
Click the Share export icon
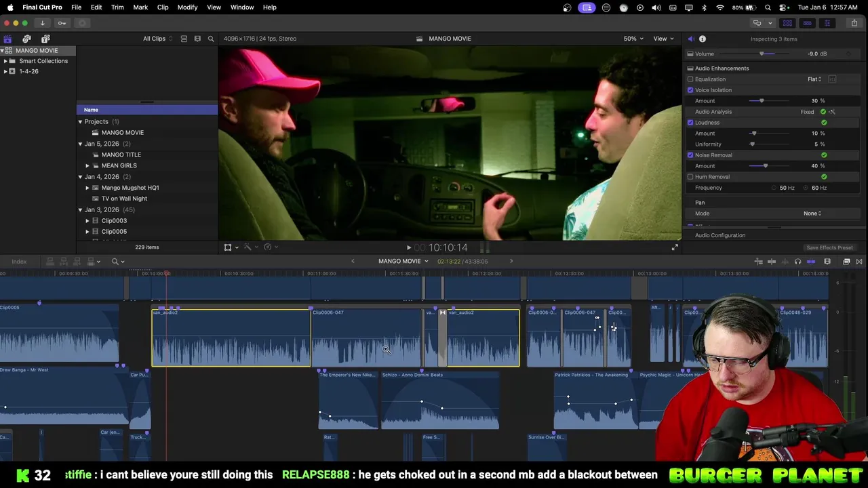[854, 23]
